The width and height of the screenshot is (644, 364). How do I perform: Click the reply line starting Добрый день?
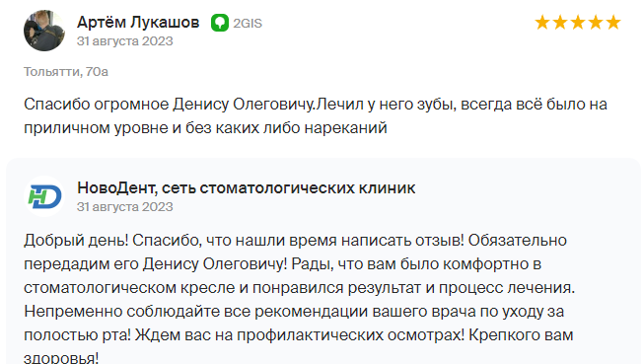(295, 241)
